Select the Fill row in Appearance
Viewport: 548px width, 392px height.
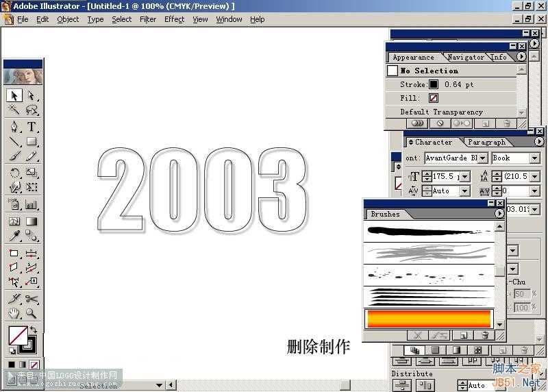(x=451, y=98)
